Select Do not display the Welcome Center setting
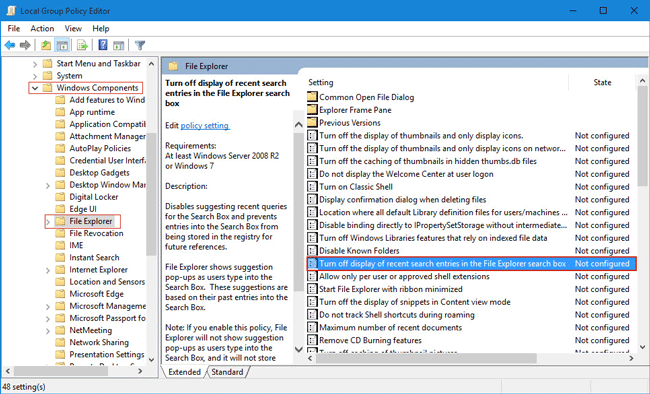650x394 pixels. click(406, 174)
